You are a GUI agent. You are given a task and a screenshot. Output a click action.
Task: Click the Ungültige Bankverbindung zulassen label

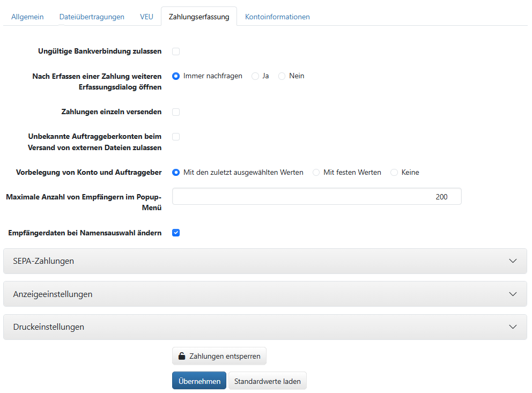click(x=100, y=51)
